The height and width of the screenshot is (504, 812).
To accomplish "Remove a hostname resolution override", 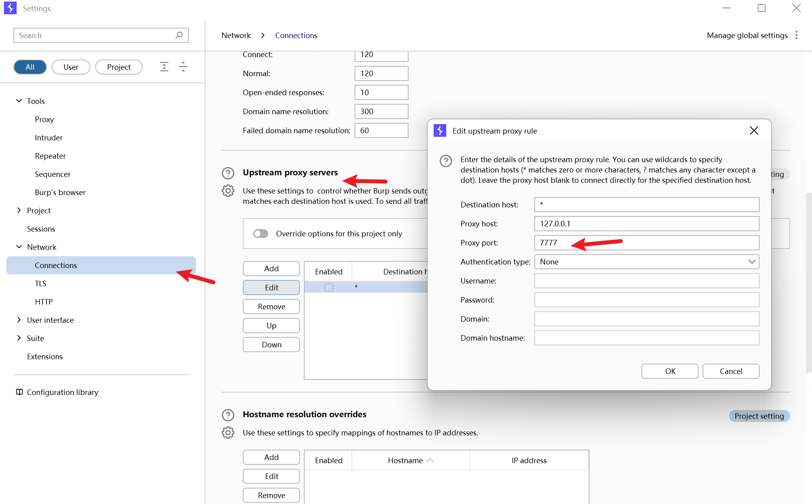I will [x=271, y=495].
